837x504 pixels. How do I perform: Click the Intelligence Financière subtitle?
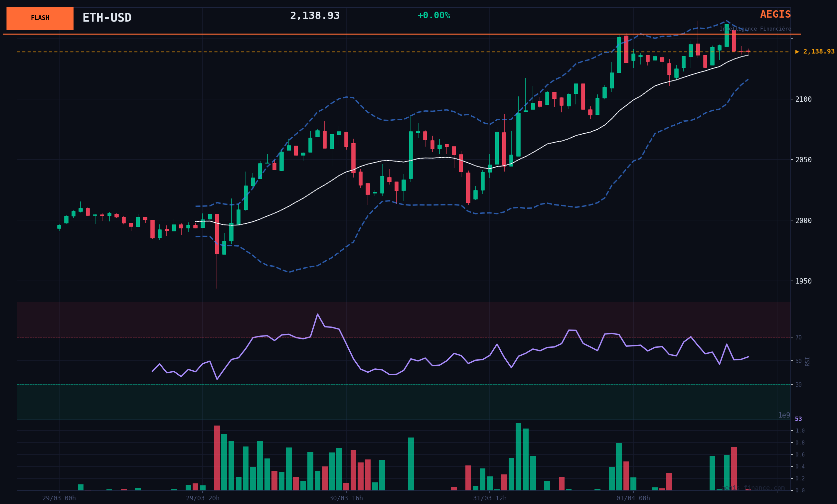[755, 29]
